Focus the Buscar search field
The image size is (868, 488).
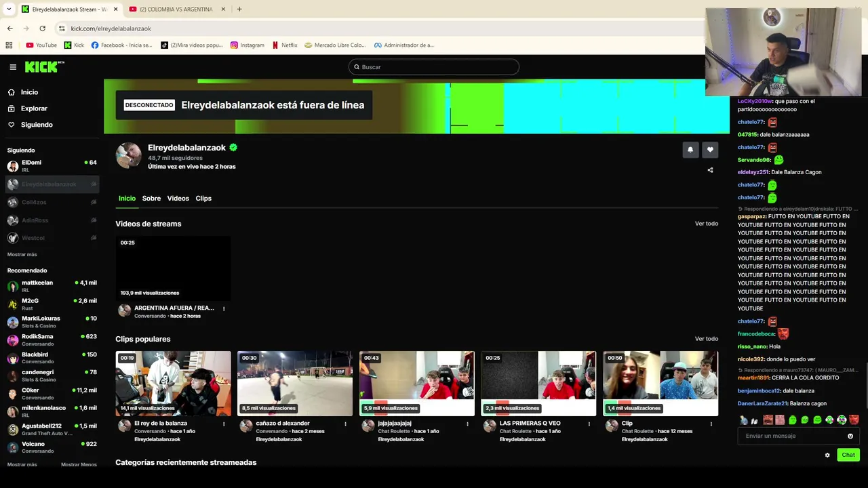click(434, 67)
